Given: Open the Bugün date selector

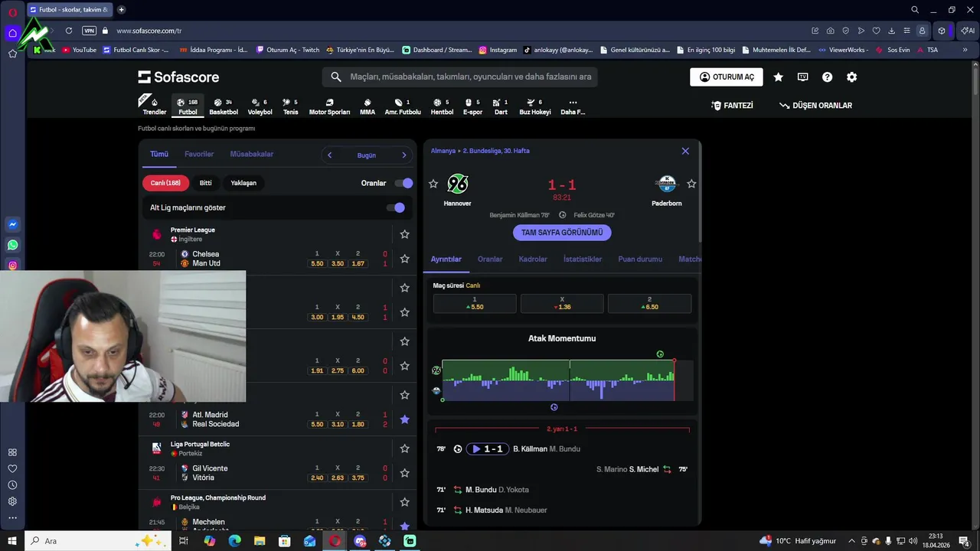Looking at the screenshot, I should 367,155.
